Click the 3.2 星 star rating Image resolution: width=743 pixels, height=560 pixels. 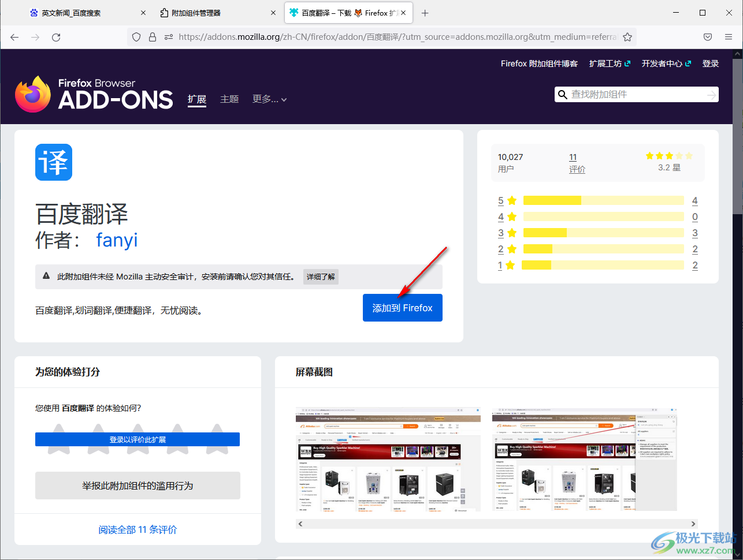pos(669,162)
